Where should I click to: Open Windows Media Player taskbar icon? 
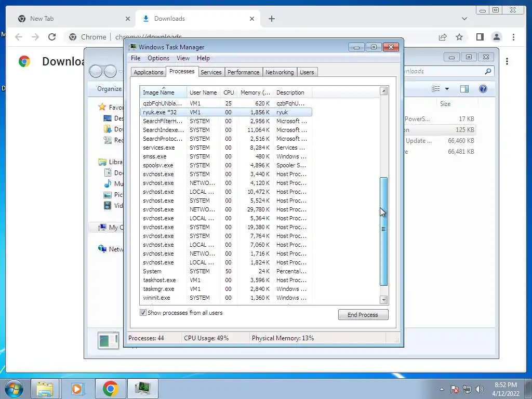(x=77, y=389)
